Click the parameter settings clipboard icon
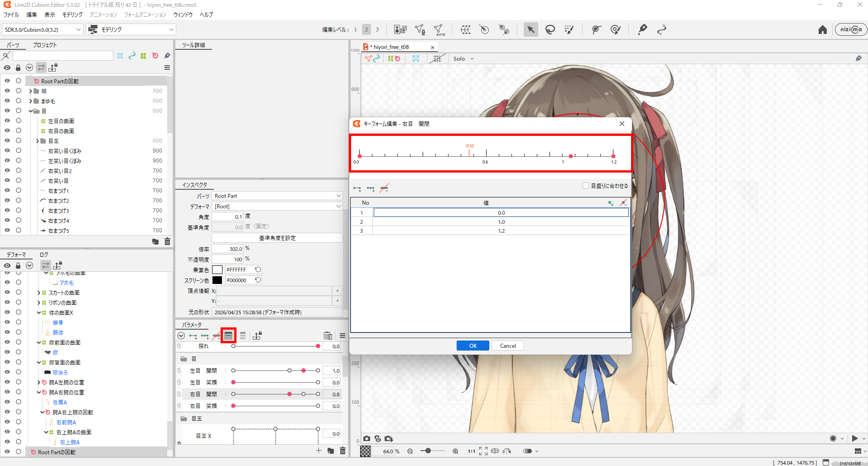Screen dimensions: 868x466 click(328, 336)
